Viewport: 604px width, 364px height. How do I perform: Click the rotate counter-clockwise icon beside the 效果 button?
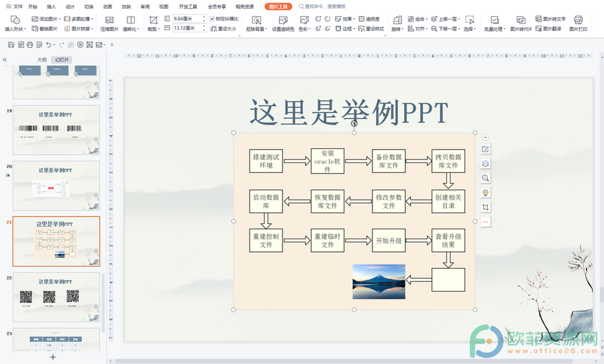(328, 19)
